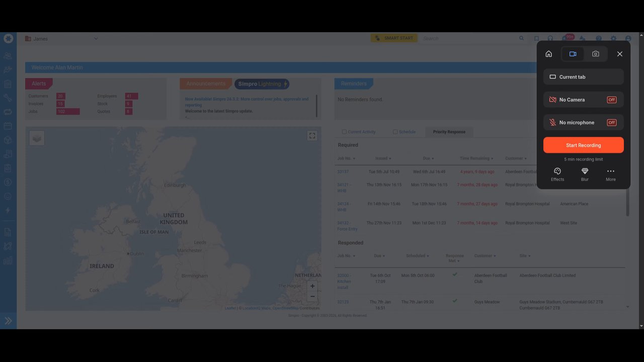Switch to video recording mode
Viewport: 644px width, 362px height.
(x=573, y=54)
